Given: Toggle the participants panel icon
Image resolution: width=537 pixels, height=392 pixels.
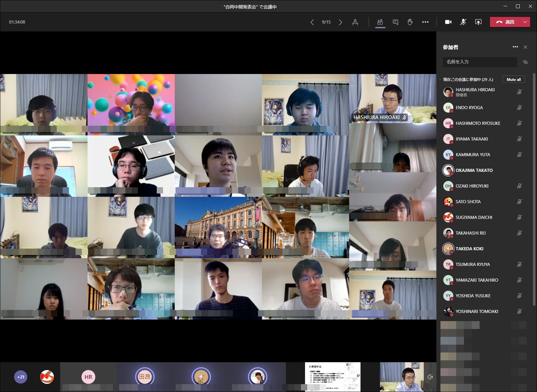Looking at the screenshot, I should [380, 22].
